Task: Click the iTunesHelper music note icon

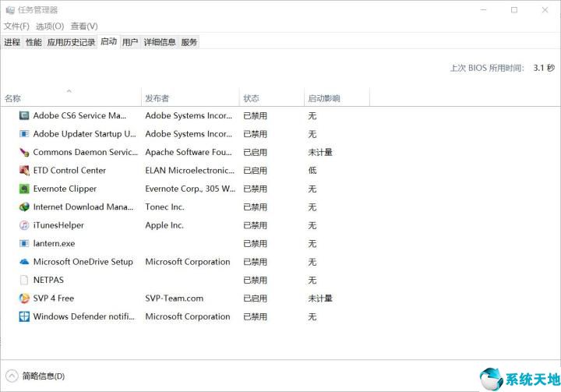Action: point(24,225)
